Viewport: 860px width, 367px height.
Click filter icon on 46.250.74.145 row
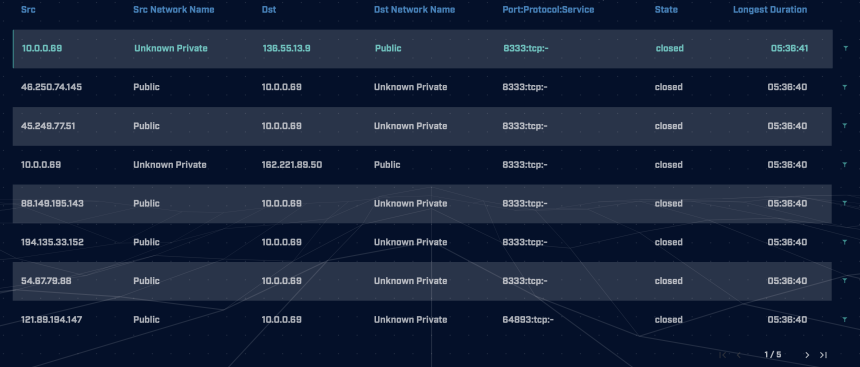[x=845, y=87]
